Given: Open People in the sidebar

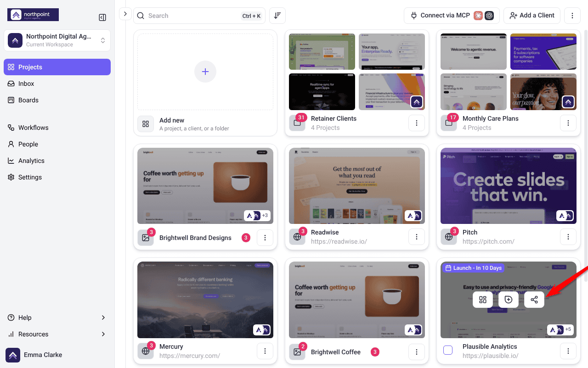Looking at the screenshot, I should coord(57,144).
